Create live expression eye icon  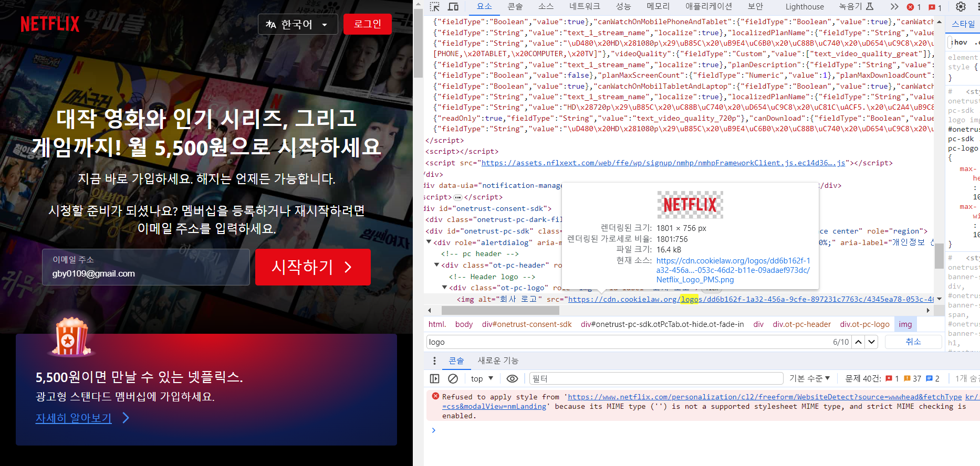pyautogui.click(x=512, y=378)
